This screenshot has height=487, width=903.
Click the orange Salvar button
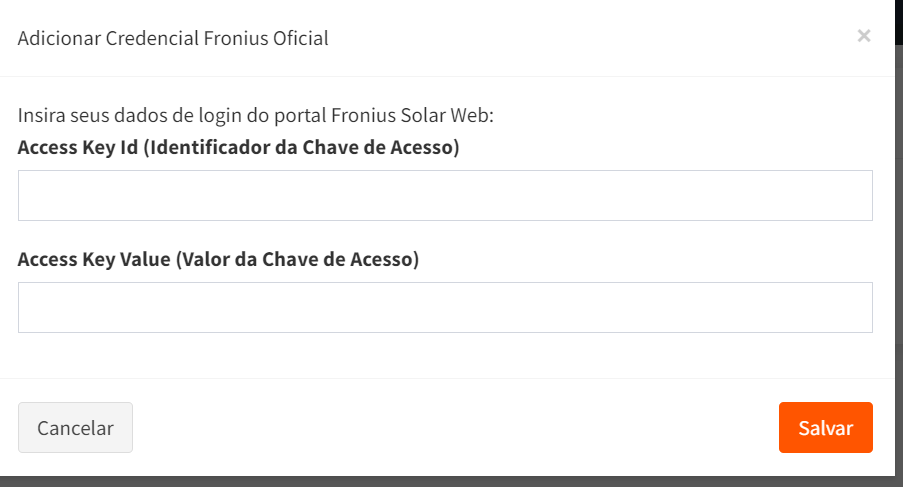(825, 428)
